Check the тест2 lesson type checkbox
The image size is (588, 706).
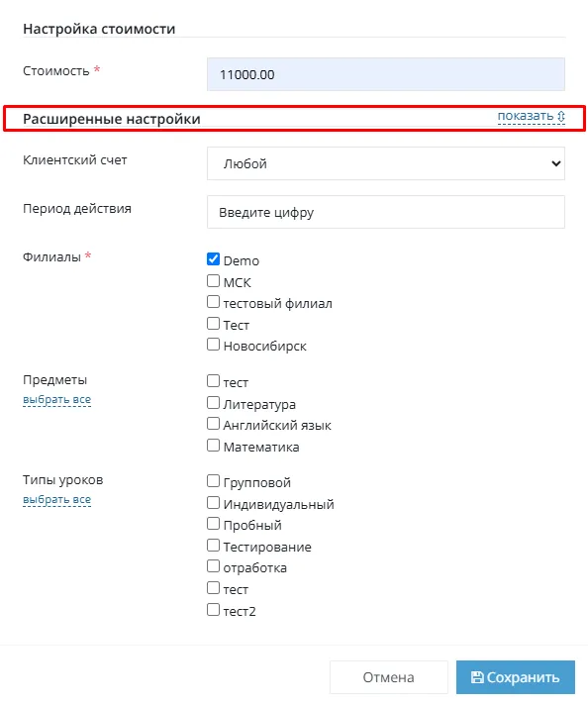[x=214, y=610]
